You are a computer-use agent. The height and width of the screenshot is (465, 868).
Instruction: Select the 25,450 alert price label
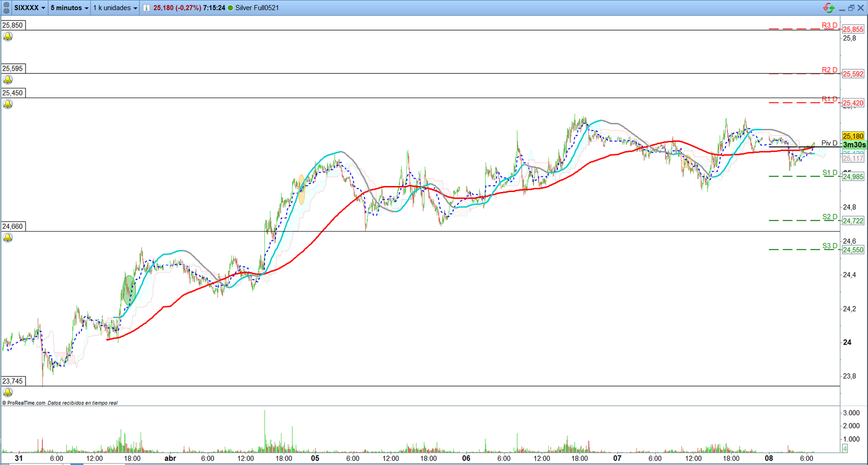point(13,93)
